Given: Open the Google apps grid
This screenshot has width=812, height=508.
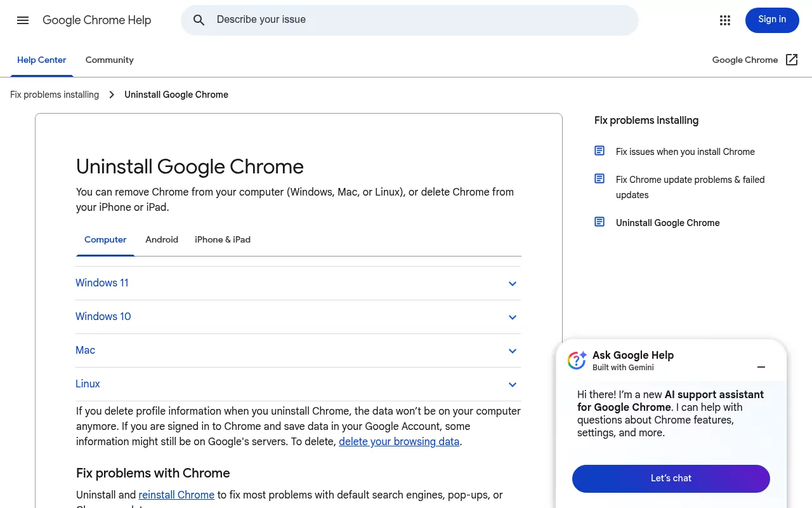Looking at the screenshot, I should click(725, 20).
